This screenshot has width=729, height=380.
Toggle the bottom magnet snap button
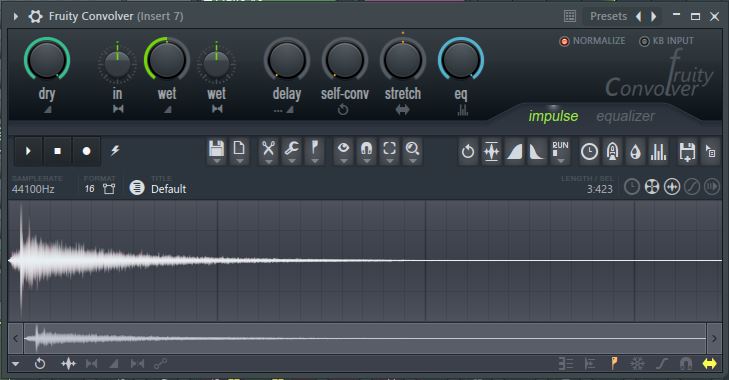pyautogui.click(x=686, y=363)
